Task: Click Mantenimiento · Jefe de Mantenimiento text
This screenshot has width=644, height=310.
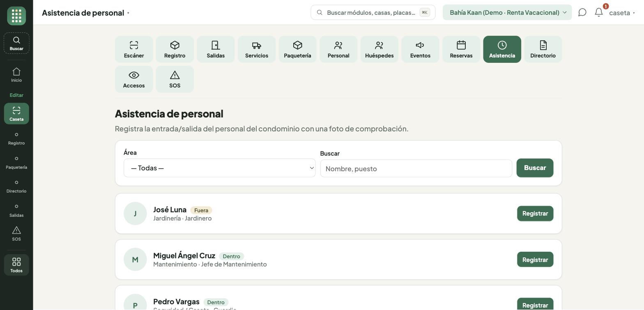Action: coord(210,264)
